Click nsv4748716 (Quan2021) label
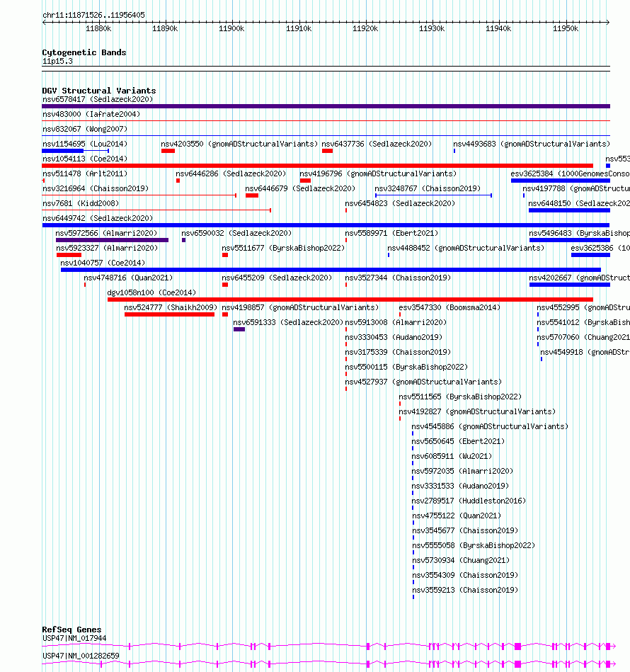630x672 pixels. pyautogui.click(x=128, y=278)
